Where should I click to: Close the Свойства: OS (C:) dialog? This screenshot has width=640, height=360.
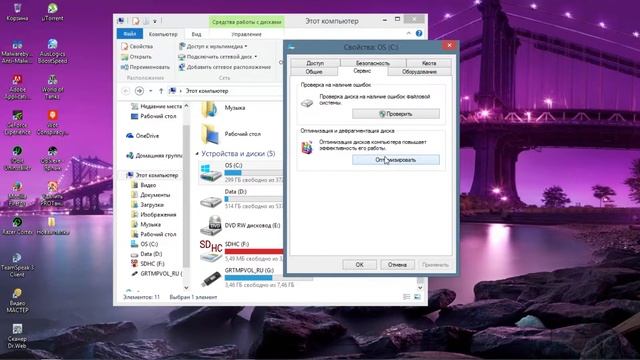449,45
